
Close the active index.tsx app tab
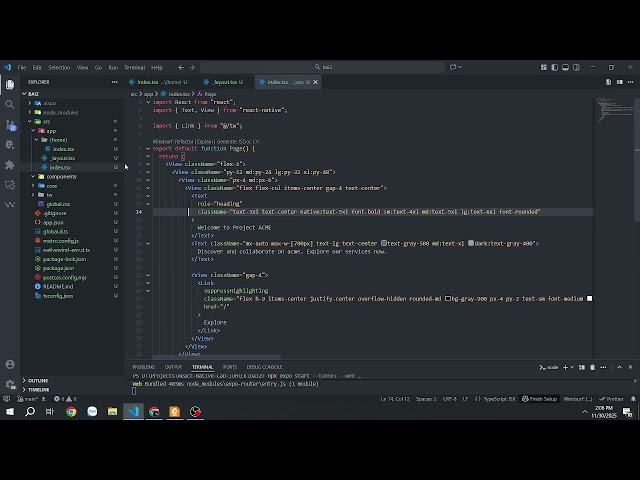coord(315,82)
